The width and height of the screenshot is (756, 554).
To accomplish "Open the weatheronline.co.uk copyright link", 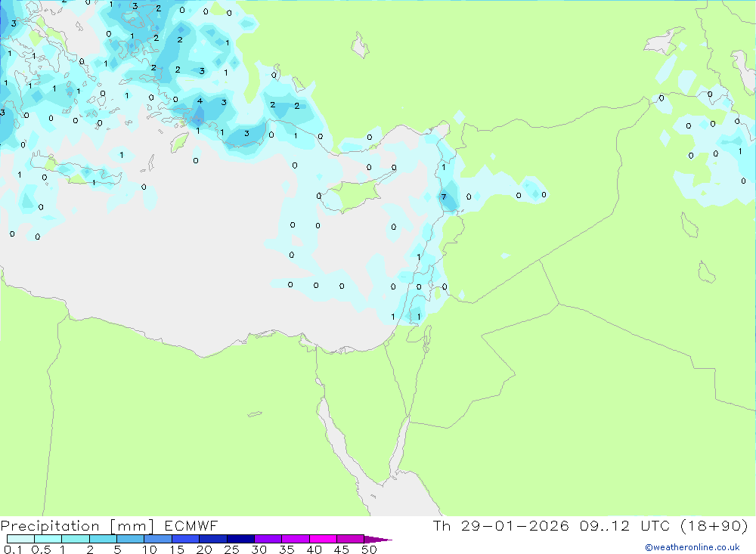I will (692, 547).
